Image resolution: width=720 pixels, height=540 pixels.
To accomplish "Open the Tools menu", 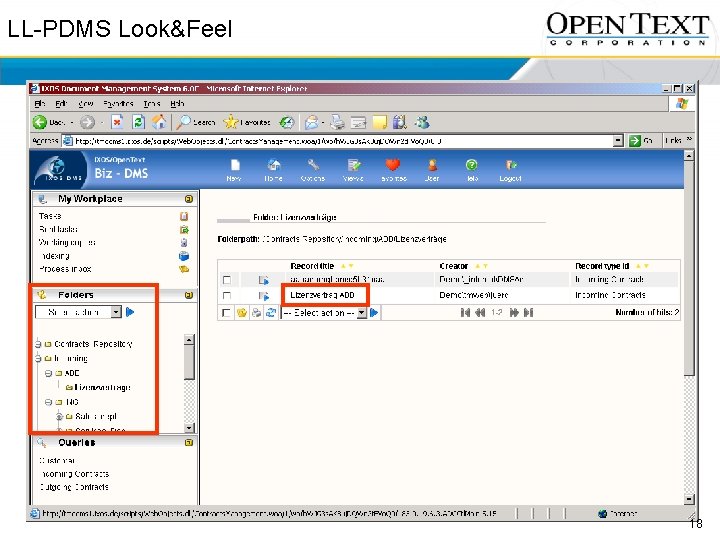I will 152,104.
